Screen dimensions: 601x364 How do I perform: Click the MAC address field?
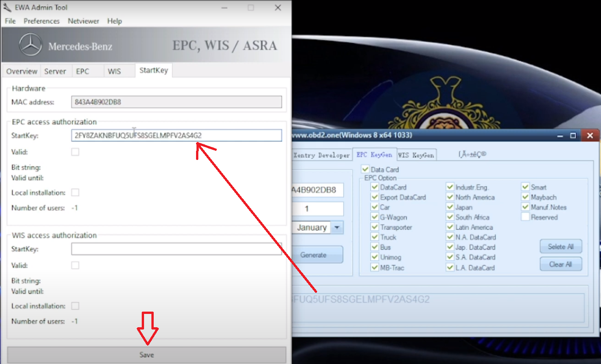177,102
